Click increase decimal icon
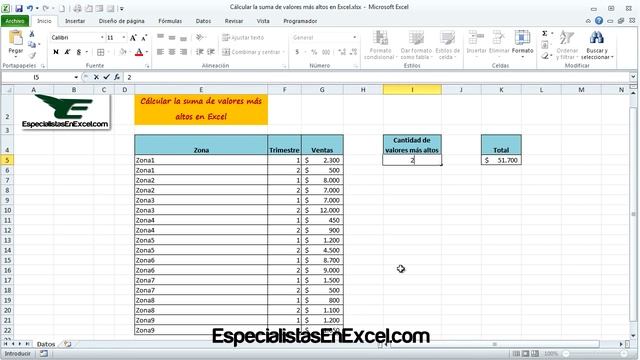 tap(342, 52)
